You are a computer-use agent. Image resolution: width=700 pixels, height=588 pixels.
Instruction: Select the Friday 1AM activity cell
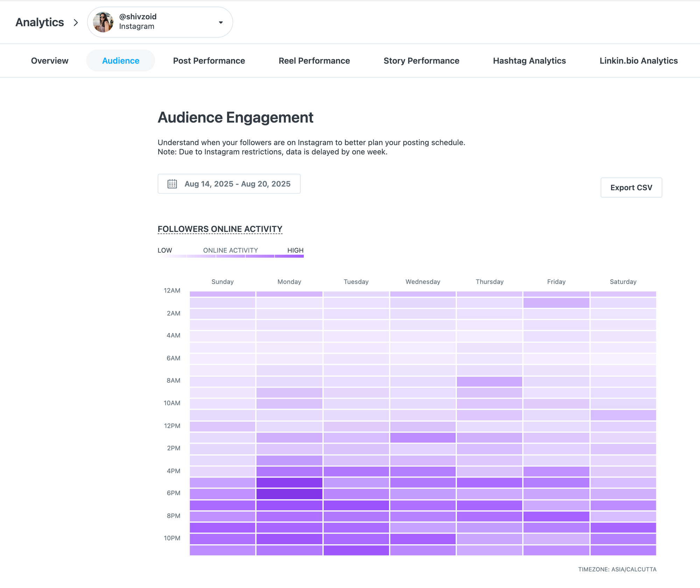tap(556, 303)
